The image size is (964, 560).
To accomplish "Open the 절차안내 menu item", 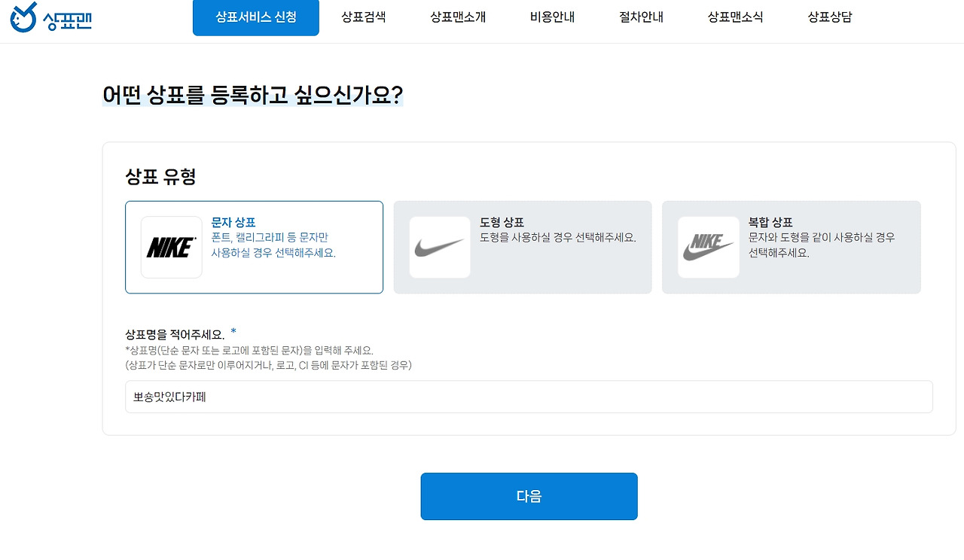I will click(641, 17).
